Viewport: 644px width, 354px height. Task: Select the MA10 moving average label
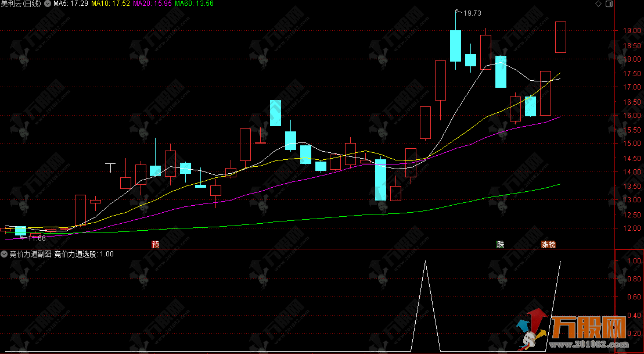(x=110, y=3)
